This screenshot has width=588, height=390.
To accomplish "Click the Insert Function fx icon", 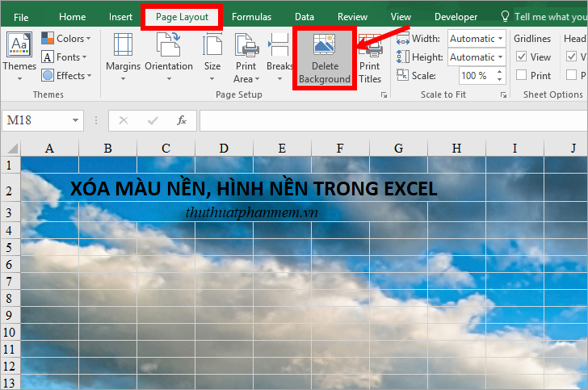I will click(x=182, y=120).
